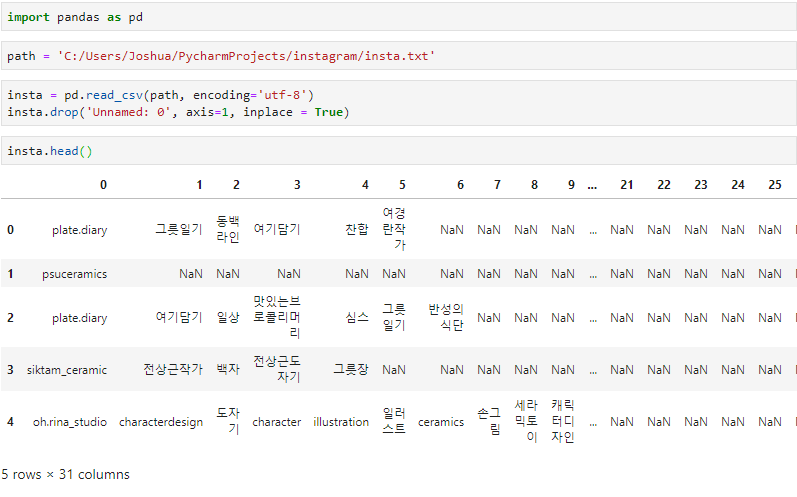This screenshot has height=497, width=797.
Task: Click the character cell in row 4
Action: click(277, 422)
